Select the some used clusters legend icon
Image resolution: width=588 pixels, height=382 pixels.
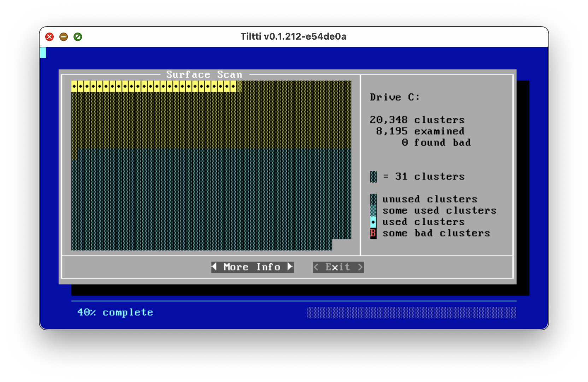pyautogui.click(x=373, y=210)
